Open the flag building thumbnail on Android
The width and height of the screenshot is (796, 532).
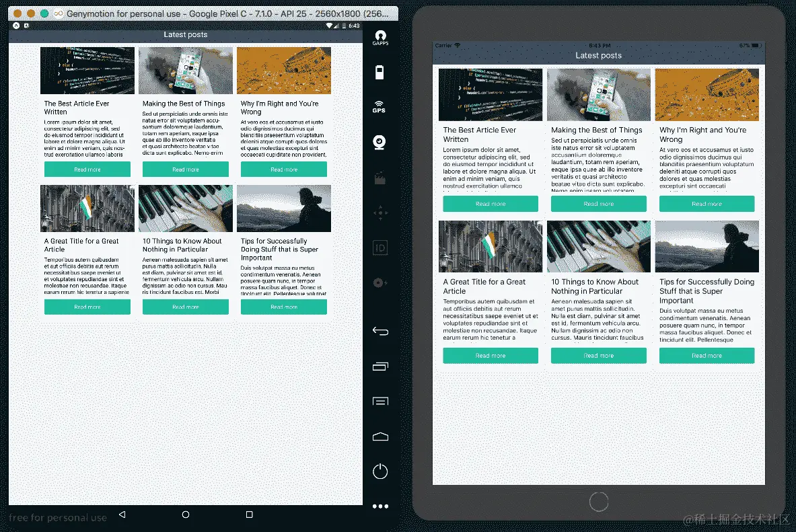tap(87, 208)
